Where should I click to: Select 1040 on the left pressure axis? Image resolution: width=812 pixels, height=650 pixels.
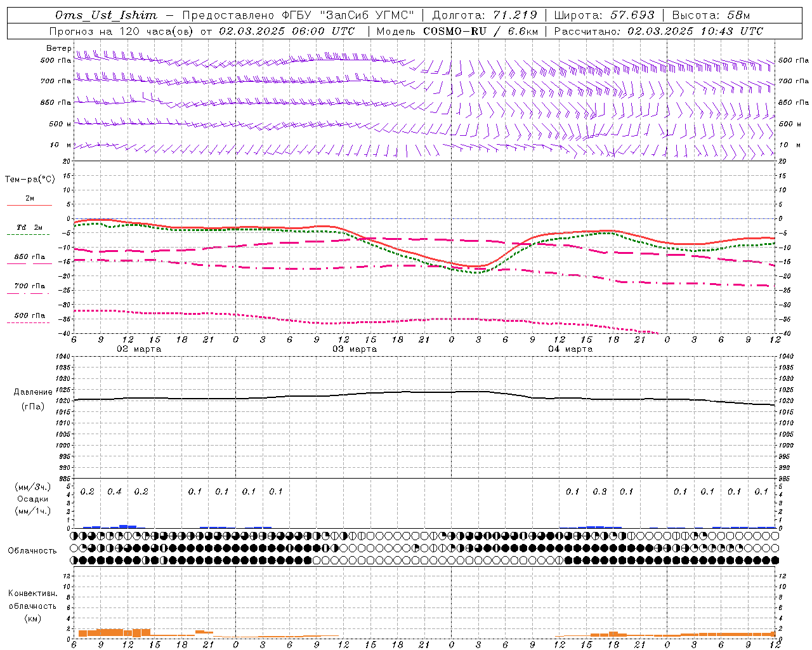(63, 357)
